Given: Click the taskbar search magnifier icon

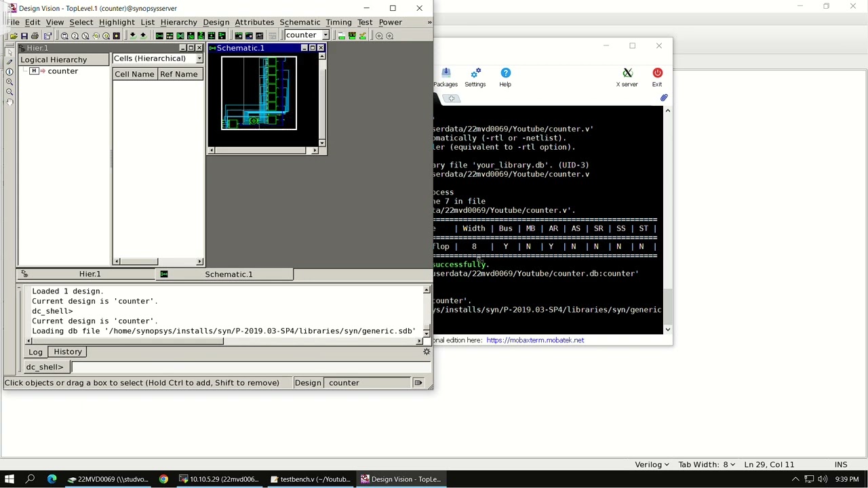Looking at the screenshot, I should tap(30, 479).
